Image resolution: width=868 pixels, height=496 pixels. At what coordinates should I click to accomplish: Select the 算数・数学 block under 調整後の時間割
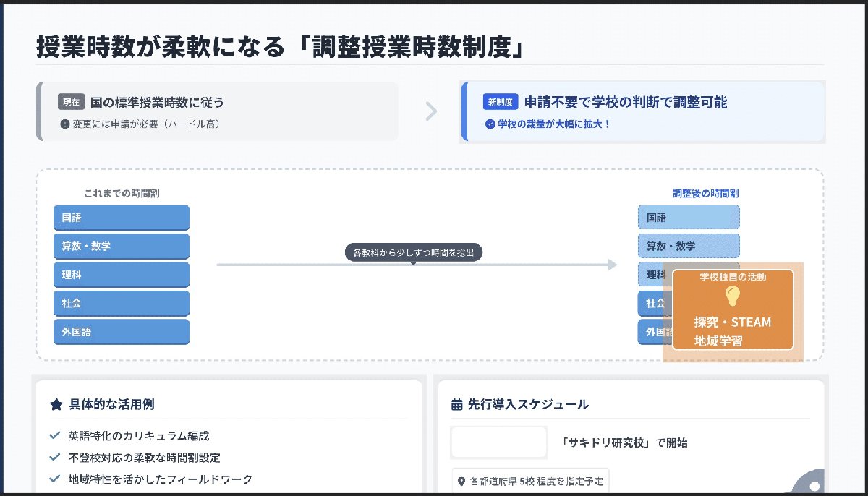click(x=689, y=246)
